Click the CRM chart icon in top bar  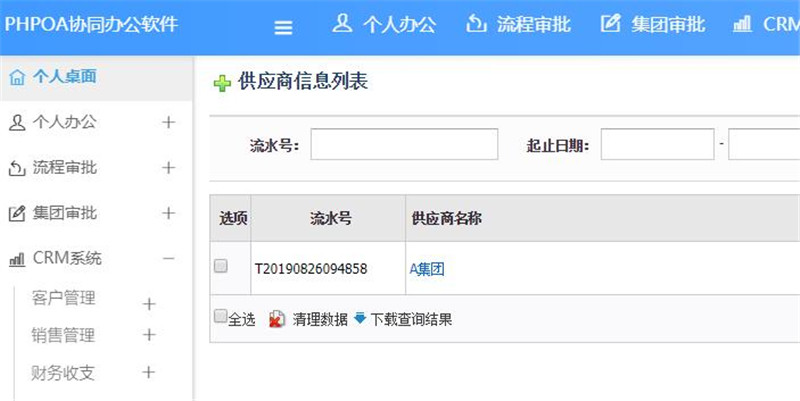tap(742, 24)
